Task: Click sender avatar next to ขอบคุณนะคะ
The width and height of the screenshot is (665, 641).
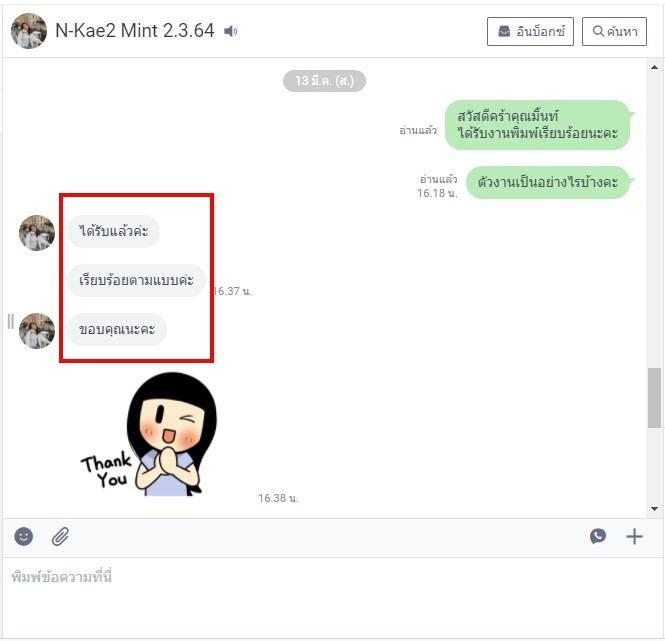Action: coord(37,331)
